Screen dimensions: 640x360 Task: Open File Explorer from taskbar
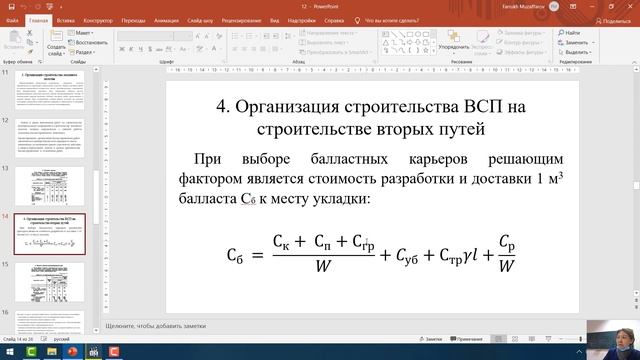coord(52,352)
